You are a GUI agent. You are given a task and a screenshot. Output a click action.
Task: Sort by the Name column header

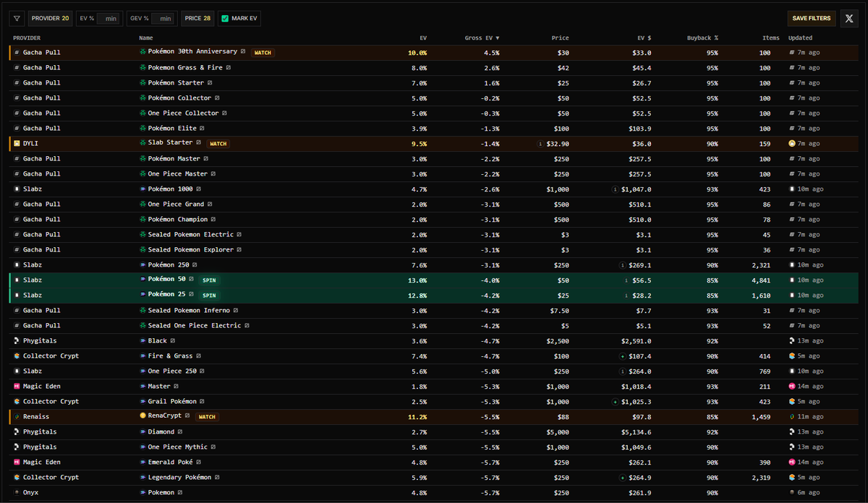pyautogui.click(x=146, y=38)
